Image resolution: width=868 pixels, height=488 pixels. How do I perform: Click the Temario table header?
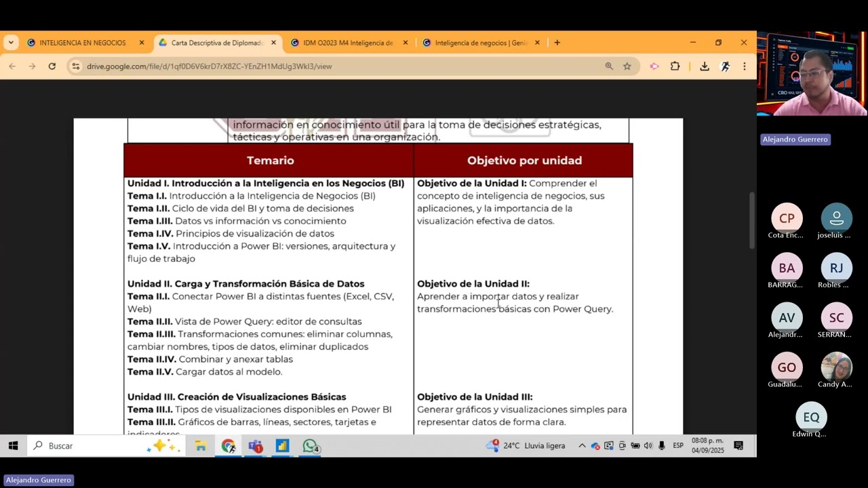coord(270,161)
